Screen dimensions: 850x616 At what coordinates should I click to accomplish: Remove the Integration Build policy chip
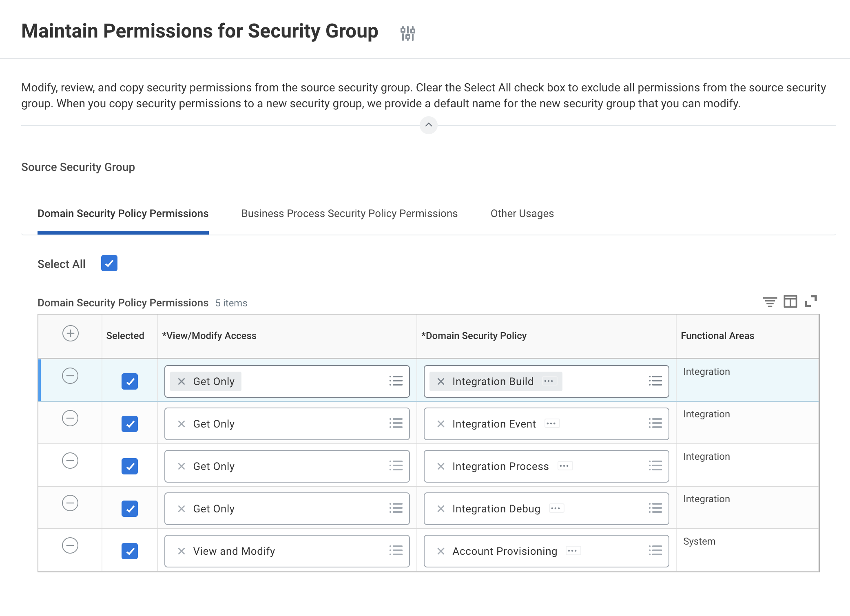pos(441,381)
